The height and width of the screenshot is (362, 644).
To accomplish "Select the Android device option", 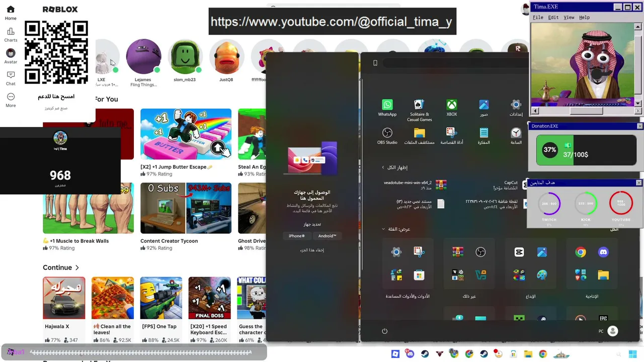I will [327, 236].
